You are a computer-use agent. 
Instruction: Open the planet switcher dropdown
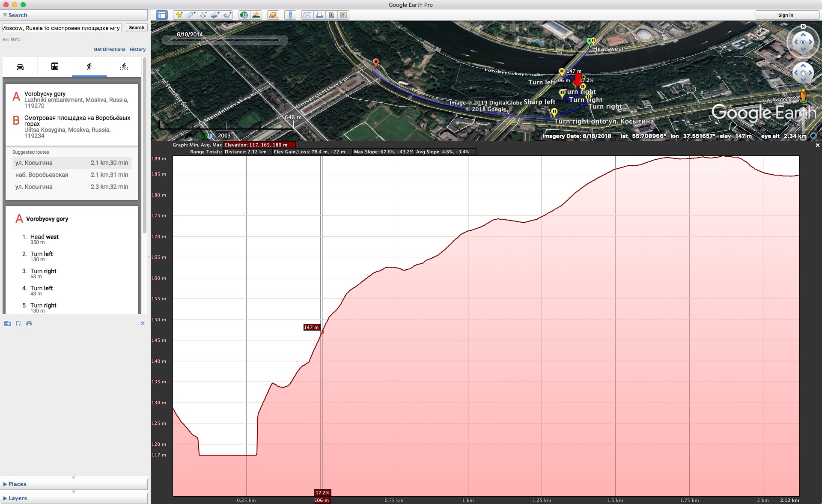click(x=273, y=15)
